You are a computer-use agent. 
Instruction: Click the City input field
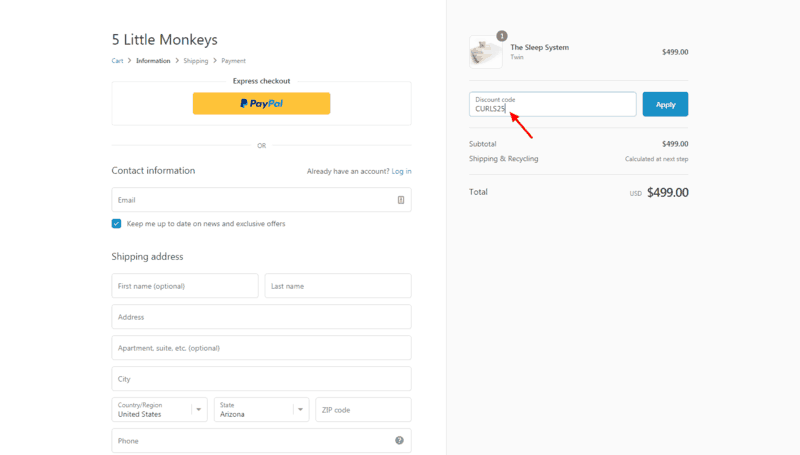(x=261, y=378)
